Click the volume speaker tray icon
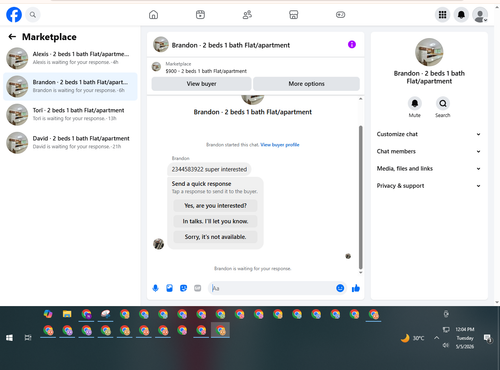The height and width of the screenshot is (370, 500). (x=446, y=345)
